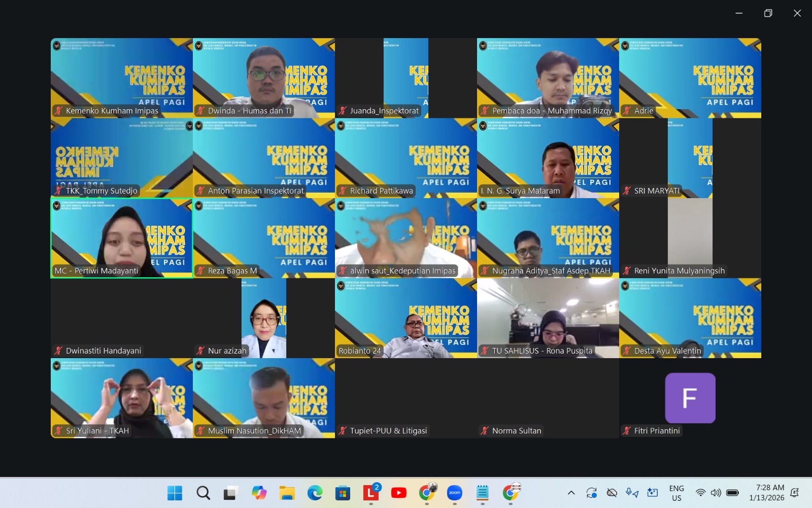Screen dimensions: 812x508
Task: Open Microsoft Store from taskbar
Action: [343, 493]
